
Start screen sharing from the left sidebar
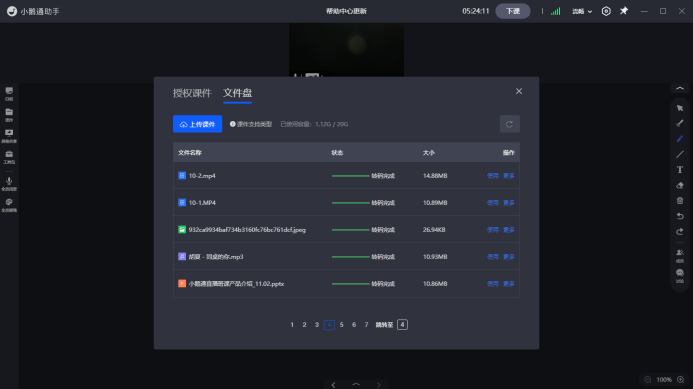(x=9, y=136)
